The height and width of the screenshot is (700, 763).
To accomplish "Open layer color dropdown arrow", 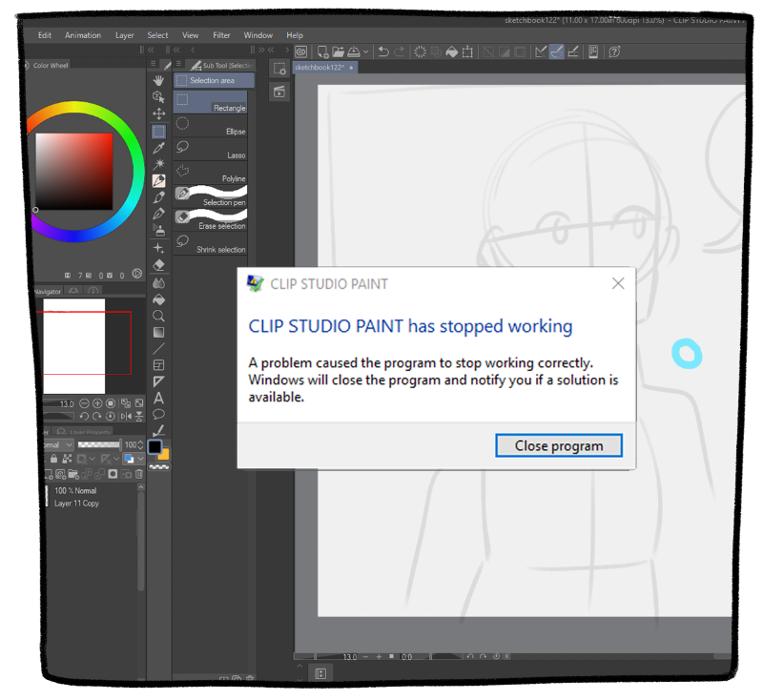I will (140, 459).
